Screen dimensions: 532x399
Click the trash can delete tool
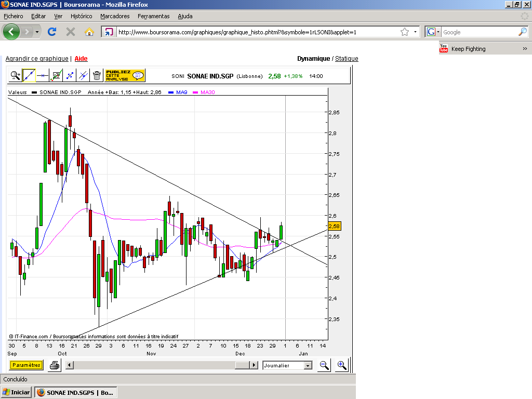tap(97, 75)
